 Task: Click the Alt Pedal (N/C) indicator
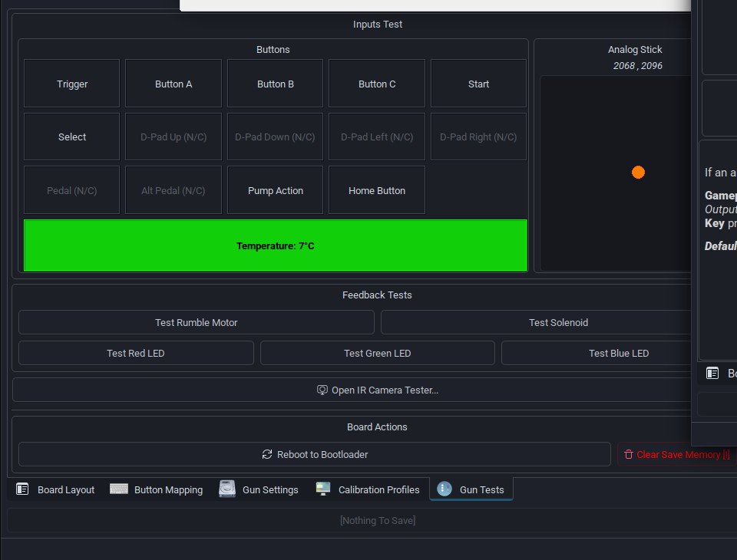(x=174, y=190)
